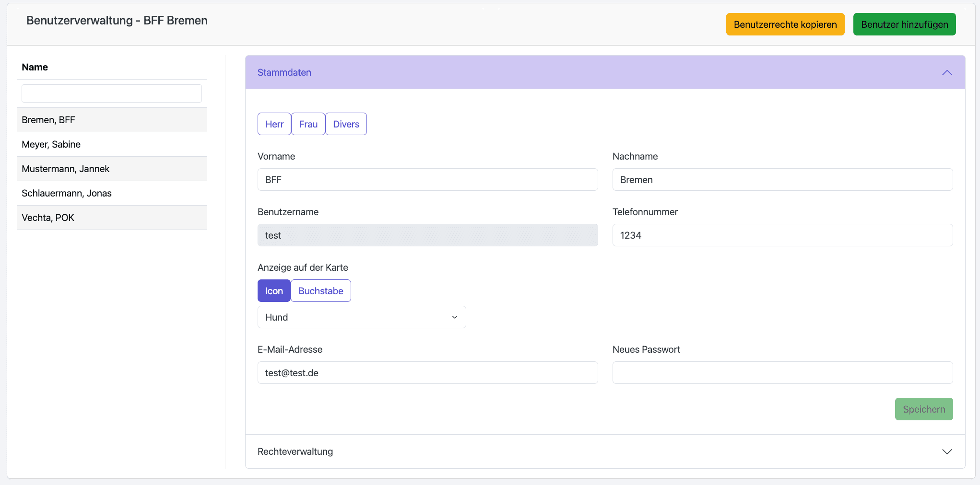Select Icon as map display
The height and width of the screenshot is (485, 980).
click(x=274, y=291)
